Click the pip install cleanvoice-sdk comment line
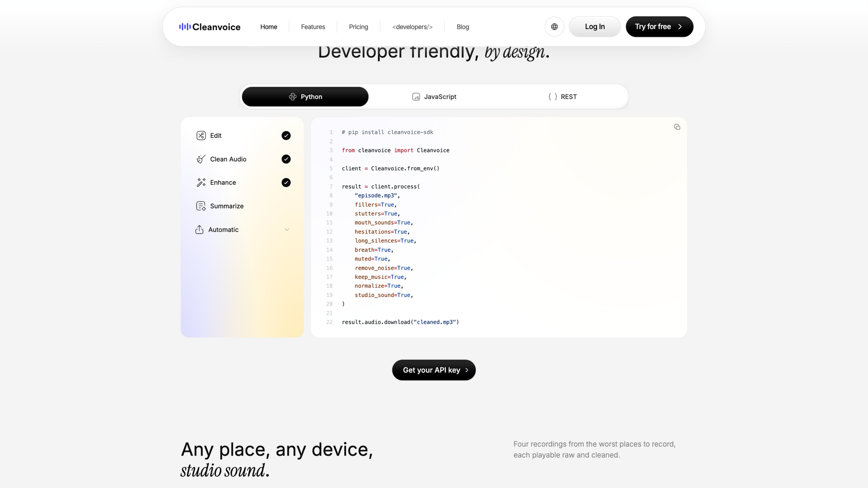Viewport: 868px width, 488px height. 387,132
